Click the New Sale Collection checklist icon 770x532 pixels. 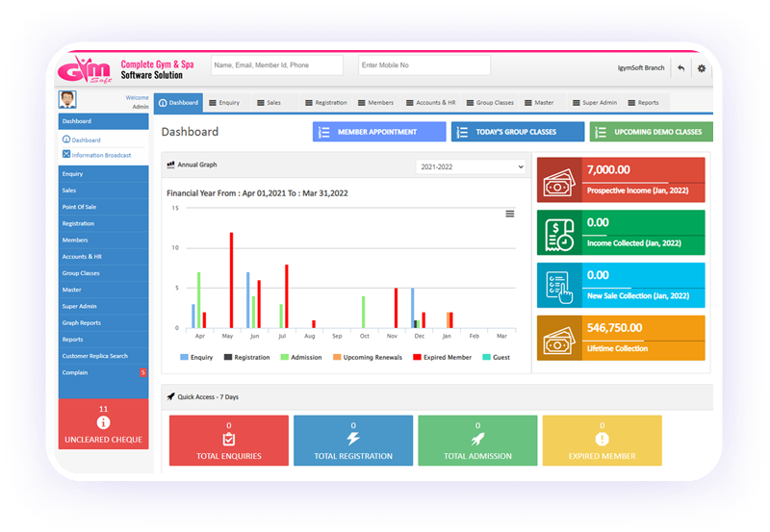tap(559, 287)
